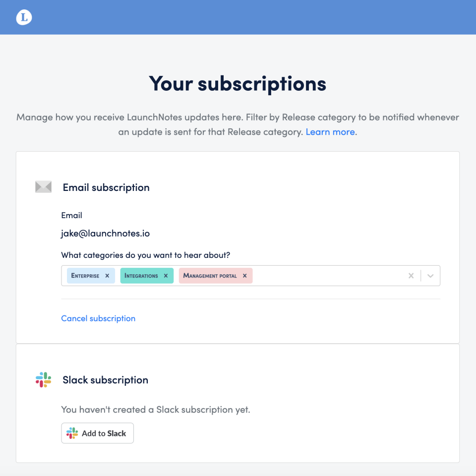Click the no Slack subscription yet message

point(155,410)
